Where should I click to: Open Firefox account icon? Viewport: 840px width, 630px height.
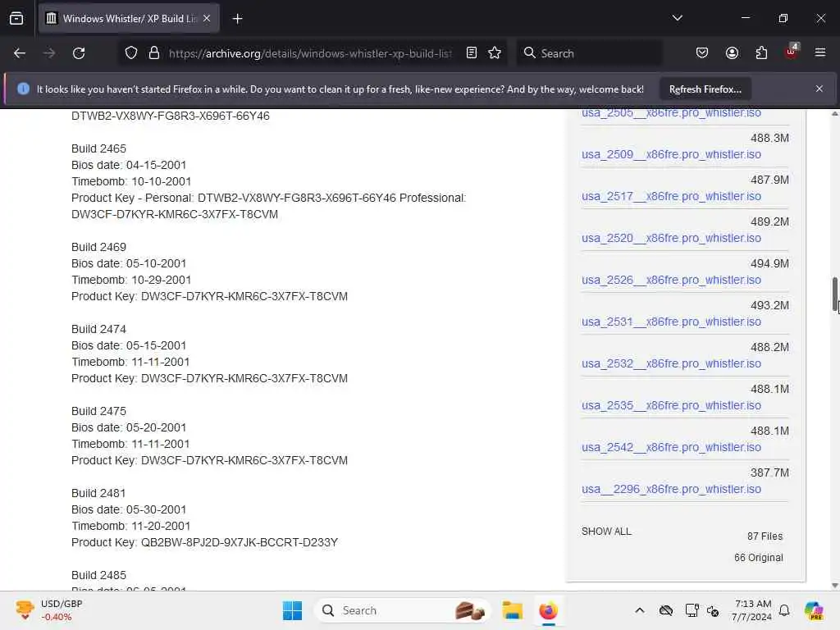coord(732,52)
